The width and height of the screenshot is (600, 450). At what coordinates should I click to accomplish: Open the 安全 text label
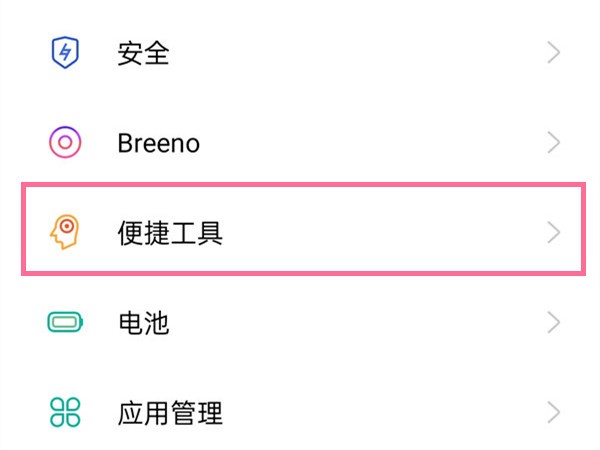pyautogui.click(x=143, y=53)
